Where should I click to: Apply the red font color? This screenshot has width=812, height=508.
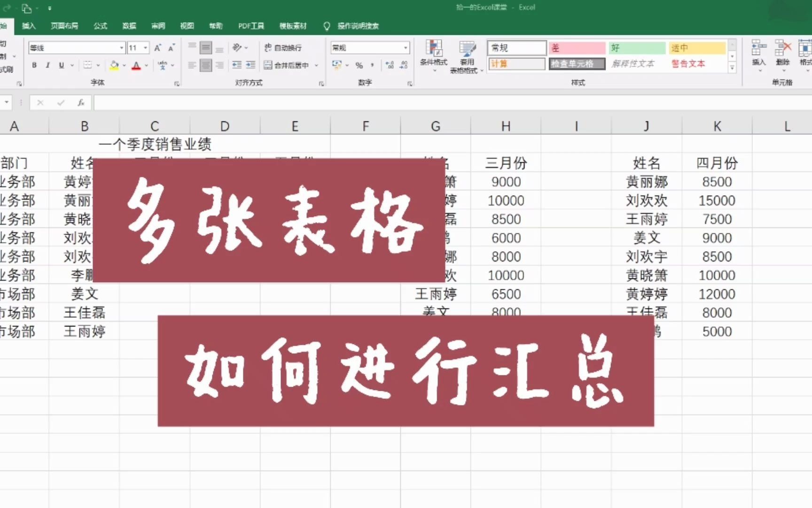pos(136,65)
